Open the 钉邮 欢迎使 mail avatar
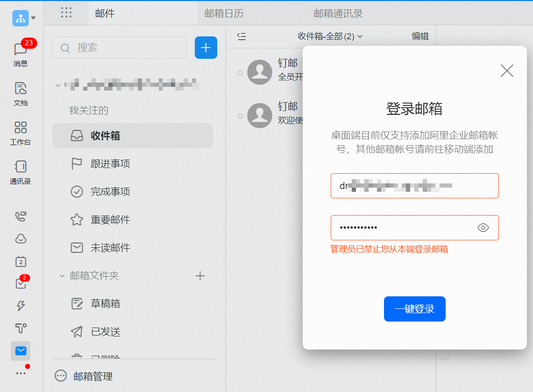533x392 pixels. click(x=260, y=115)
